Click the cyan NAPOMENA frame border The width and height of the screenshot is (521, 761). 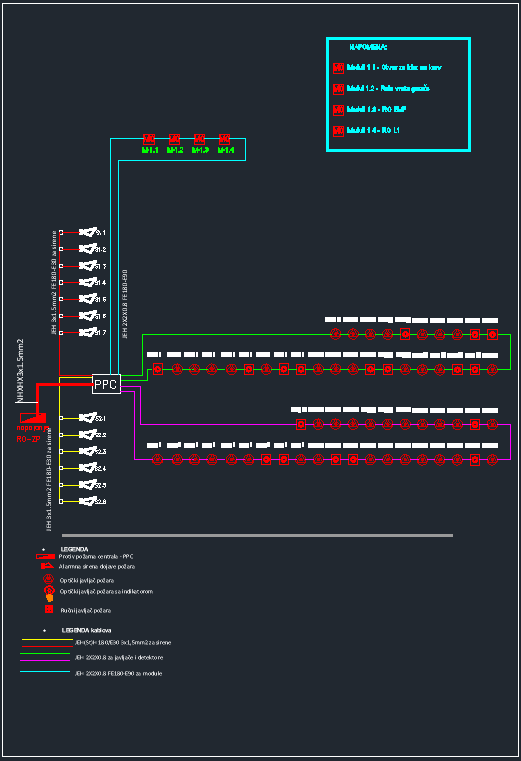(398, 38)
